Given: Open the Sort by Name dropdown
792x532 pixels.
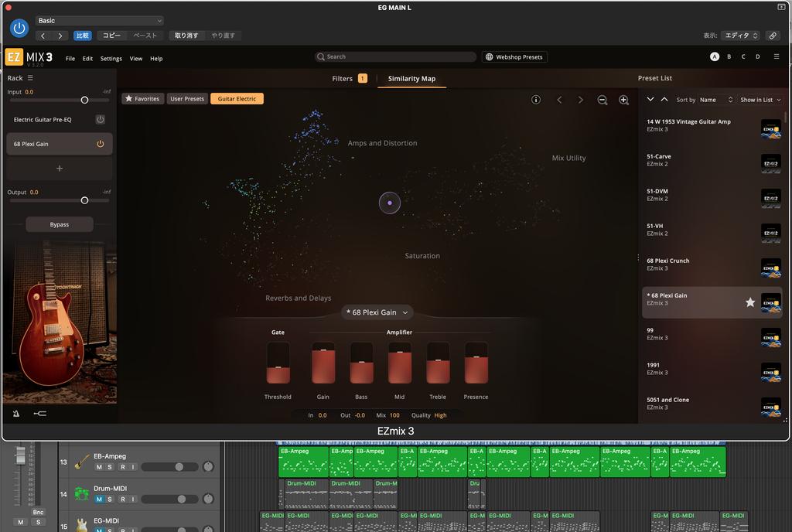Looking at the screenshot, I should [x=715, y=100].
